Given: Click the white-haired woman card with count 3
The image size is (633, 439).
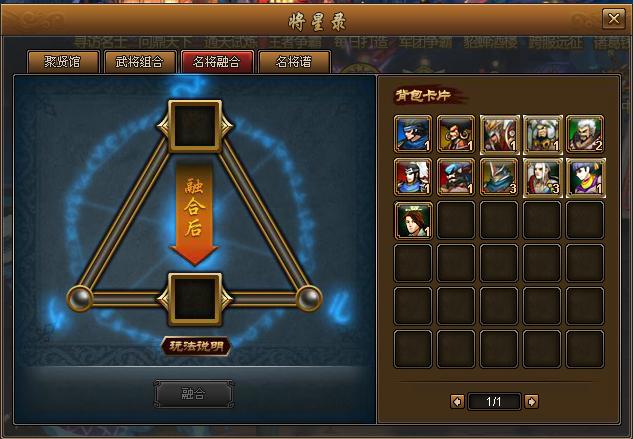Looking at the screenshot, I should click(x=542, y=177).
